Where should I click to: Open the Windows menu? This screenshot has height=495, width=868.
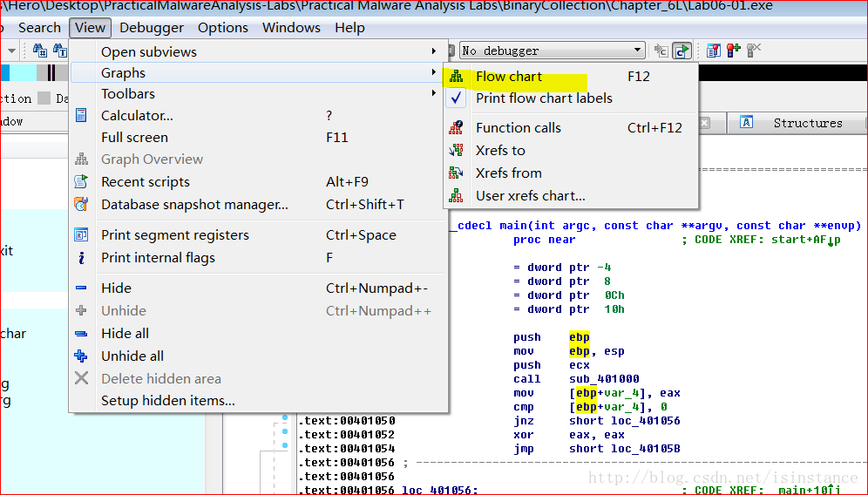(291, 28)
